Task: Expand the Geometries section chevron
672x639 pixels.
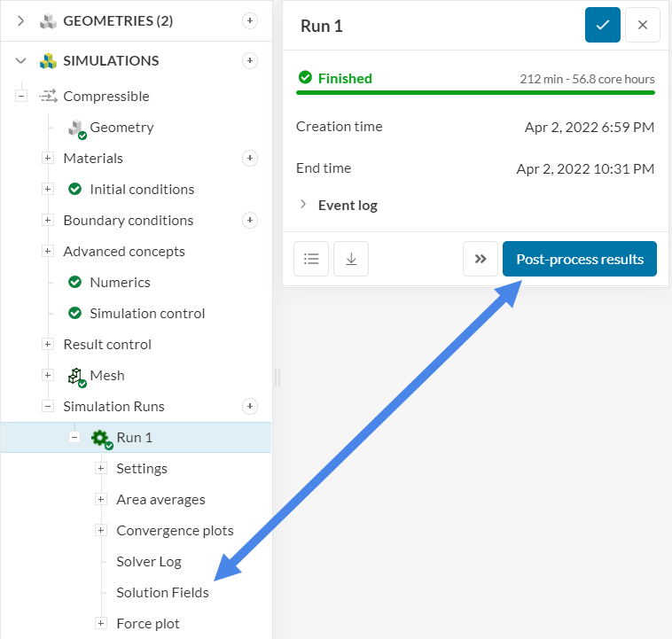Action: [21, 21]
